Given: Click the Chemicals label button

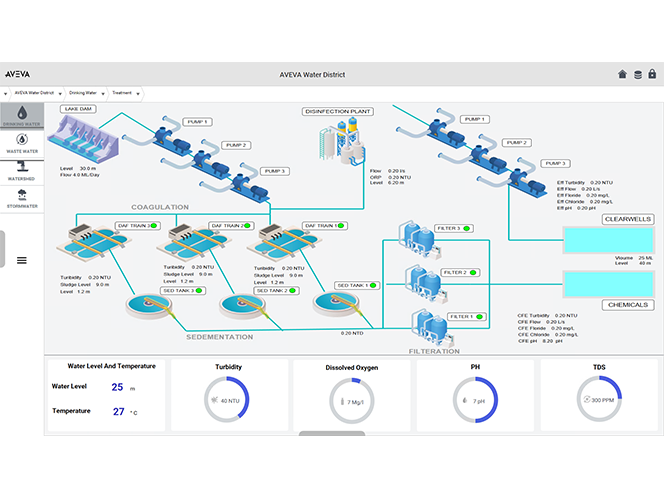Looking at the screenshot, I should [627, 304].
